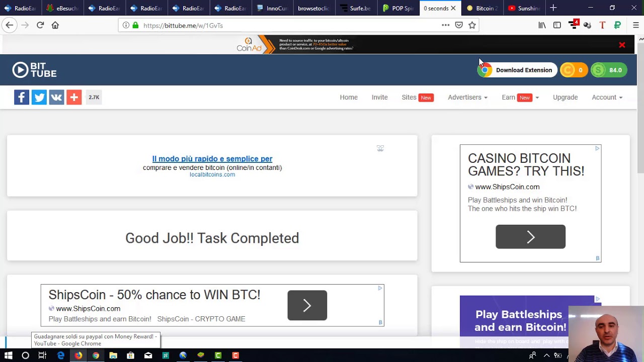
Task: Share on Facebook
Action: tap(22, 98)
